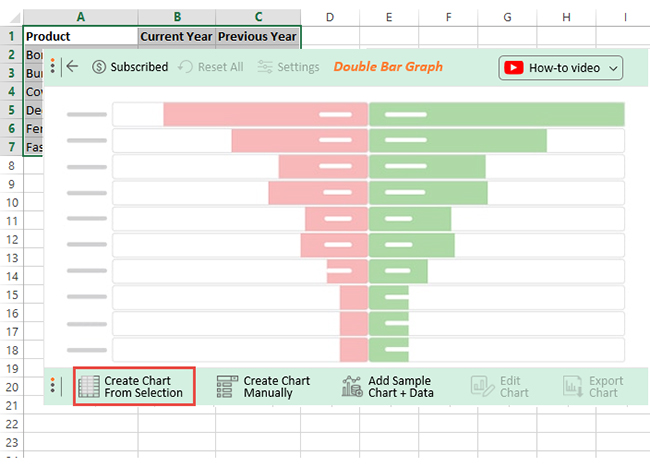Click Reset All in the top bar

tap(211, 67)
